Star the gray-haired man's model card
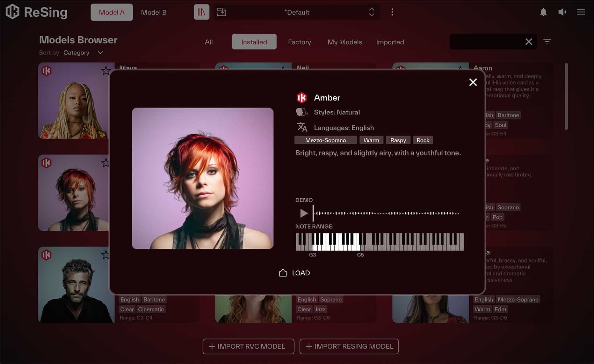This screenshot has width=594, height=364. click(x=106, y=255)
